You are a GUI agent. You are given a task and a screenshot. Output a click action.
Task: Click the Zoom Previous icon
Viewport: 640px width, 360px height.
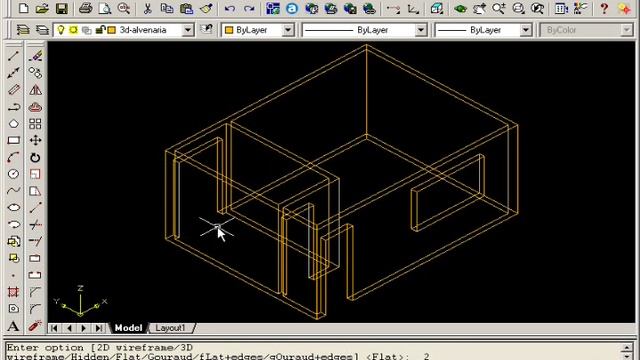coord(538,8)
